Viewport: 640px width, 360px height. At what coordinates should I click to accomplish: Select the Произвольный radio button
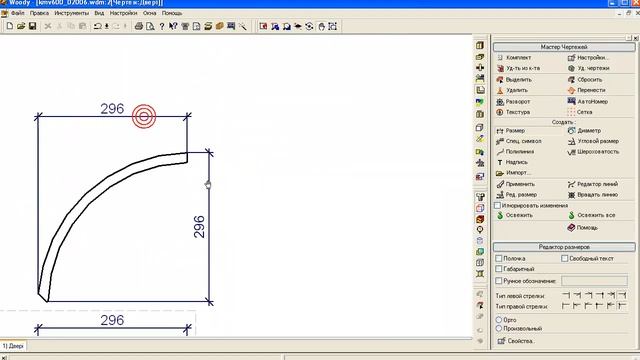coord(498,328)
